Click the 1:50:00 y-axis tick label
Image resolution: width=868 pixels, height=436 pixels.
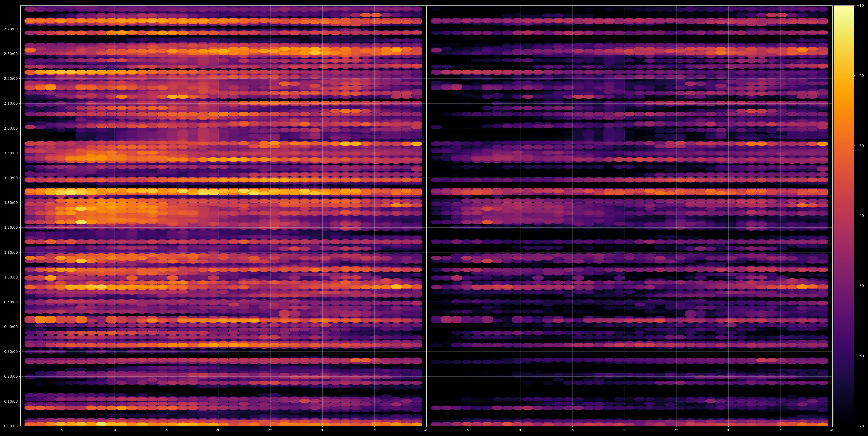coord(10,153)
